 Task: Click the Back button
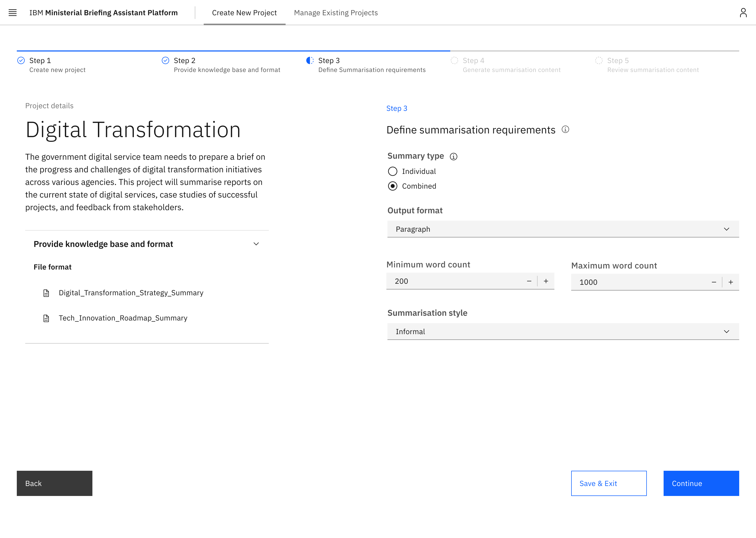click(x=55, y=483)
